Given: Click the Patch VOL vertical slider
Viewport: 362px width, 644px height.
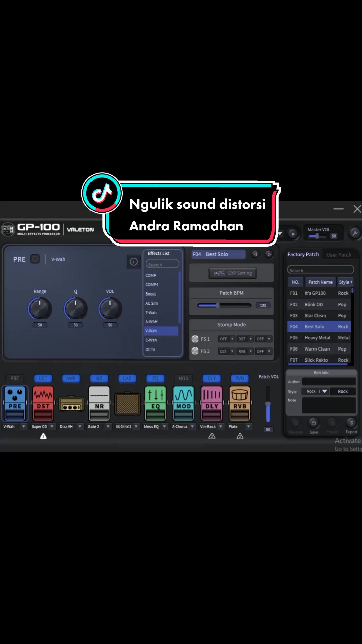Looking at the screenshot, I should [268, 404].
